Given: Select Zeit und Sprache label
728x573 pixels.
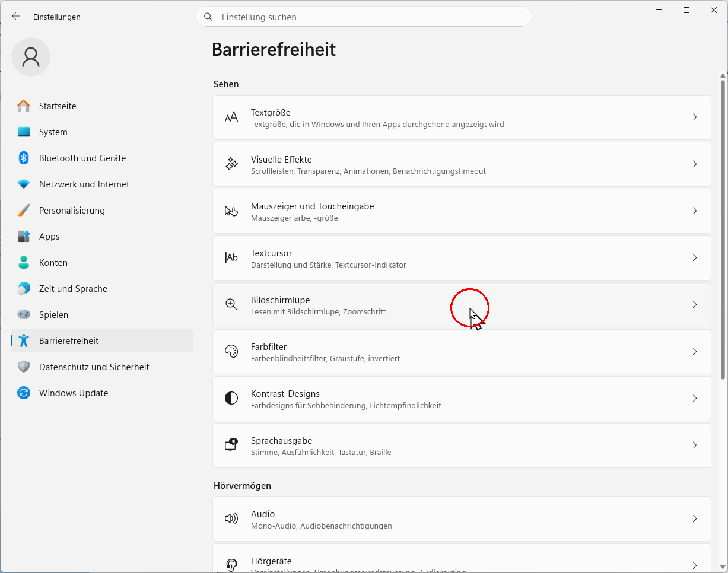Looking at the screenshot, I should click(x=73, y=289).
